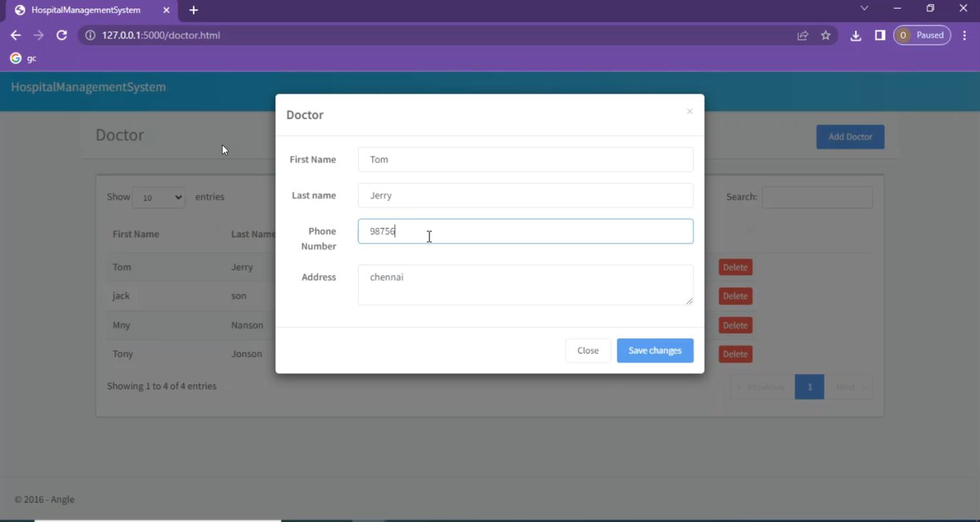Open the gc Google bookmark
The height and width of the screenshot is (522, 980).
point(24,58)
